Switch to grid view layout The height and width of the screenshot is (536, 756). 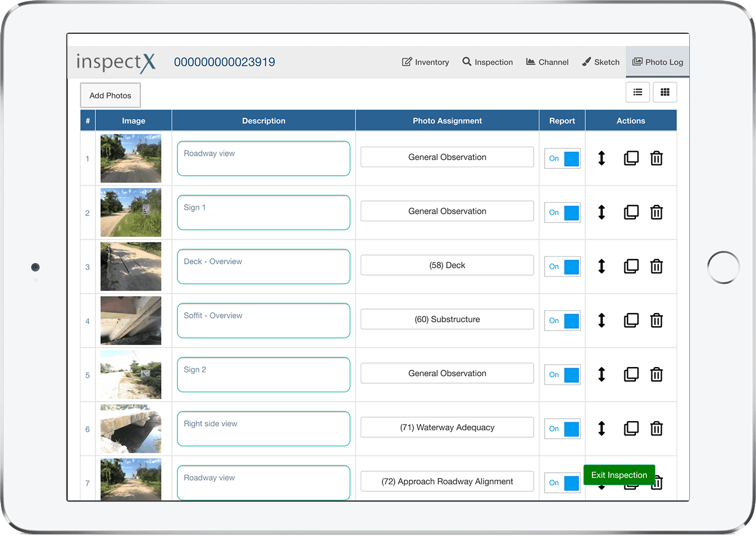click(665, 92)
